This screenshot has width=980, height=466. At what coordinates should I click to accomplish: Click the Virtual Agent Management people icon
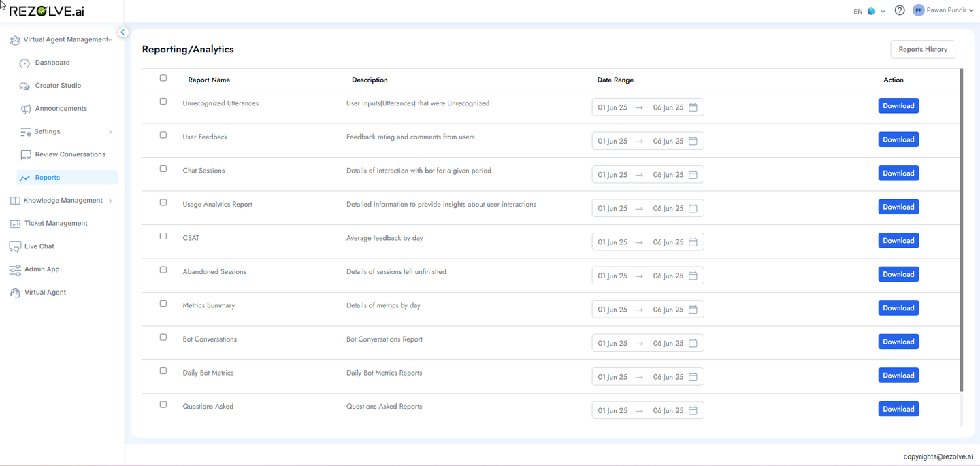[15, 40]
